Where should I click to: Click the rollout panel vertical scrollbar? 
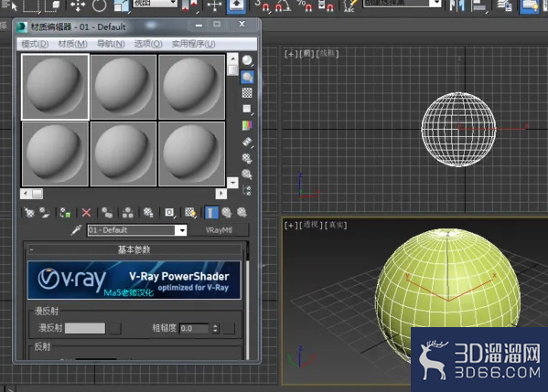pos(247,301)
